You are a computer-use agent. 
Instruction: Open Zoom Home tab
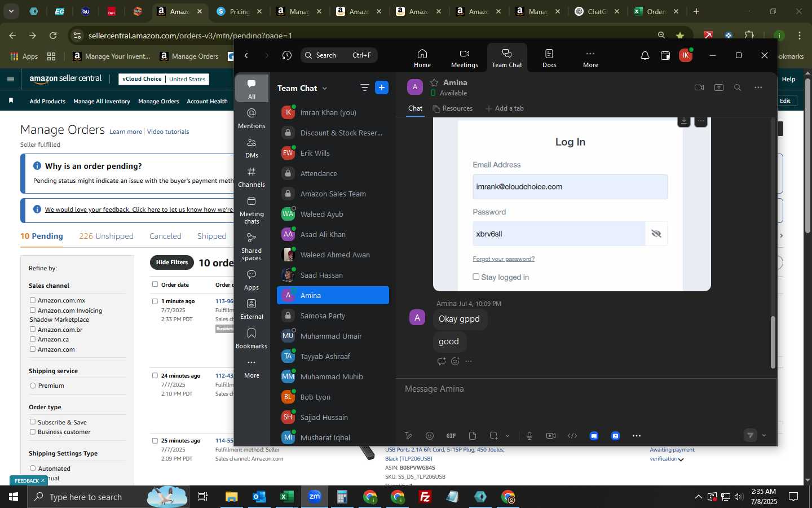click(x=422, y=58)
